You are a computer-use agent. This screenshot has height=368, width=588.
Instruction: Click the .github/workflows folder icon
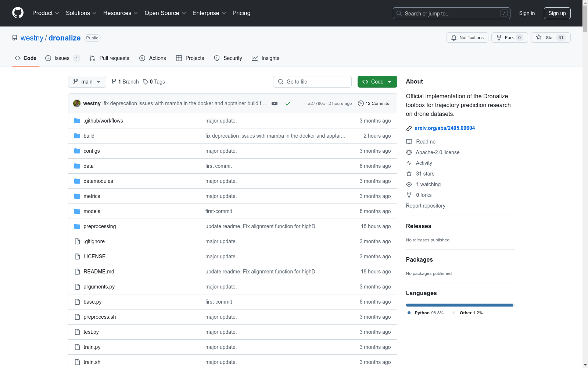coord(77,121)
